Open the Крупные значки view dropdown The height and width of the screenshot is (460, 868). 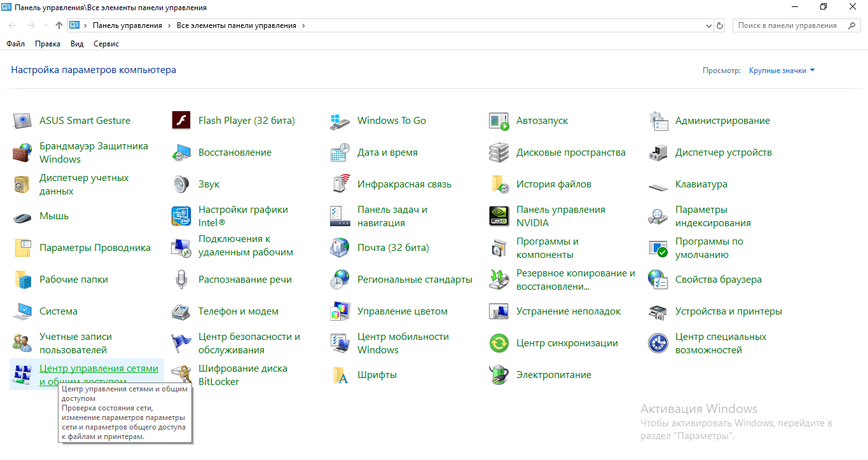[x=782, y=71]
